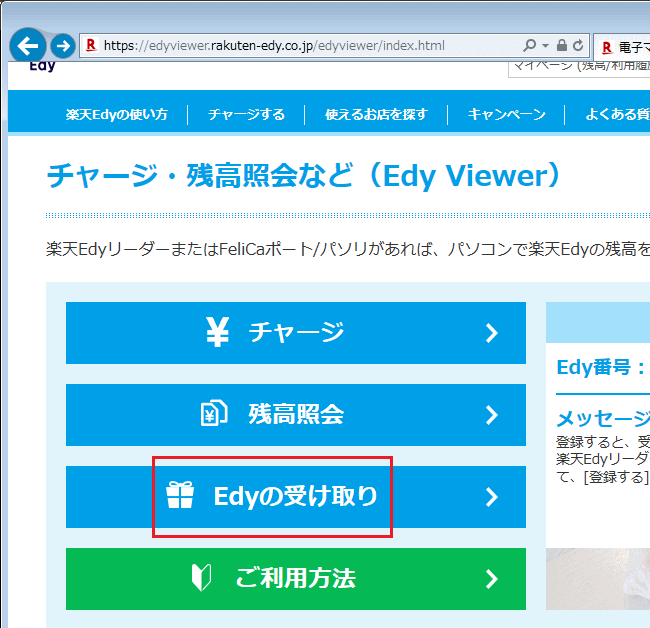This screenshot has height=628, width=650.
Task: Click the マイページ link at the top
Action: pos(580,68)
